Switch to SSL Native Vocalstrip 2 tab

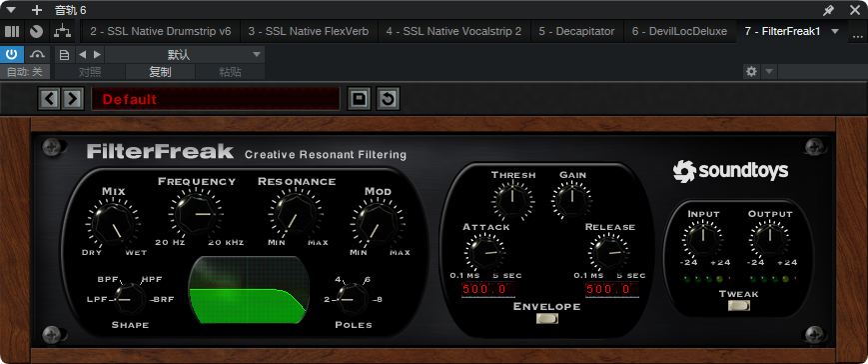click(x=453, y=32)
